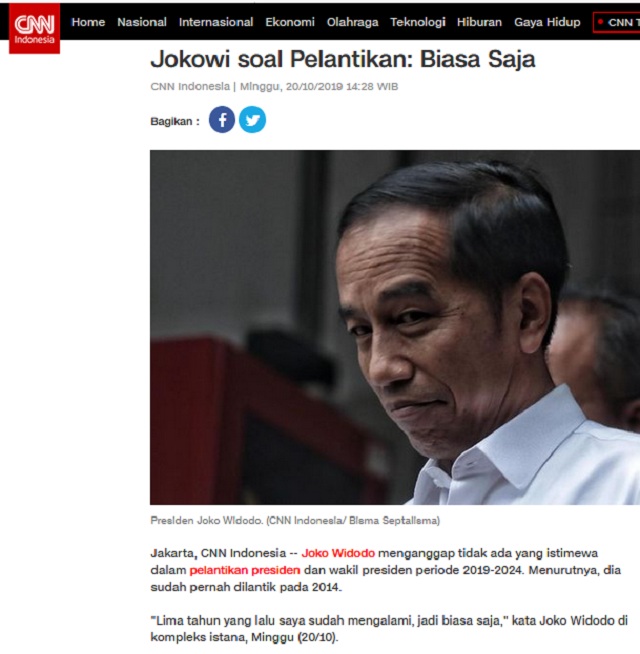Viewport: 640px width, 654px height.
Task: Open the CNN TV live button
Action: coord(617,22)
